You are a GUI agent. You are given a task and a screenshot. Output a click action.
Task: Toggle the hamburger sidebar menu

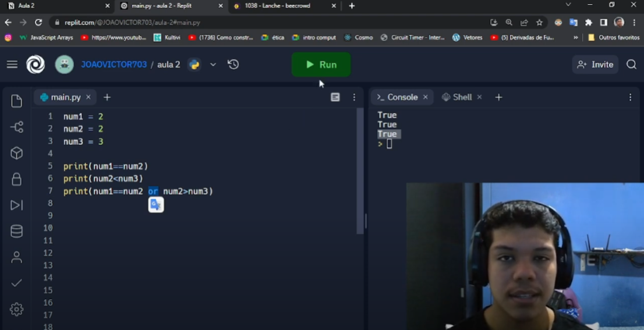[x=12, y=65]
